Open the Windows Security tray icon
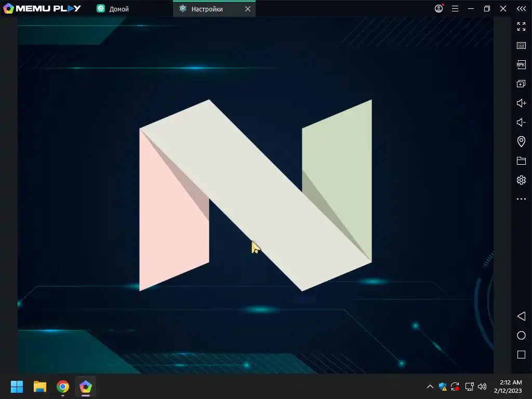532x399 pixels. (x=443, y=387)
